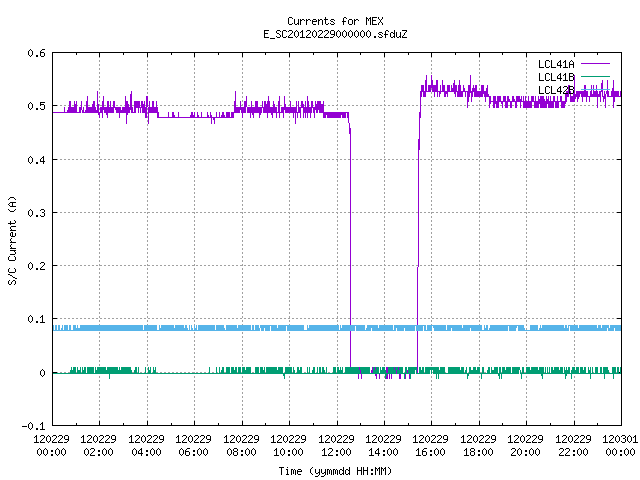Viewport: 640px width, 480px height.
Task: Click the 120229 20:00 time tick label
Action: point(526,445)
